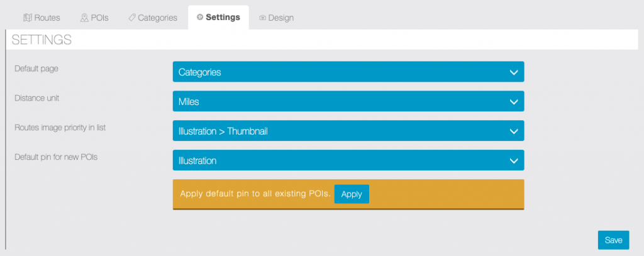Image resolution: width=644 pixels, height=256 pixels.
Task: Click the chevron on Routes image priority selector
Action: [513, 131]
